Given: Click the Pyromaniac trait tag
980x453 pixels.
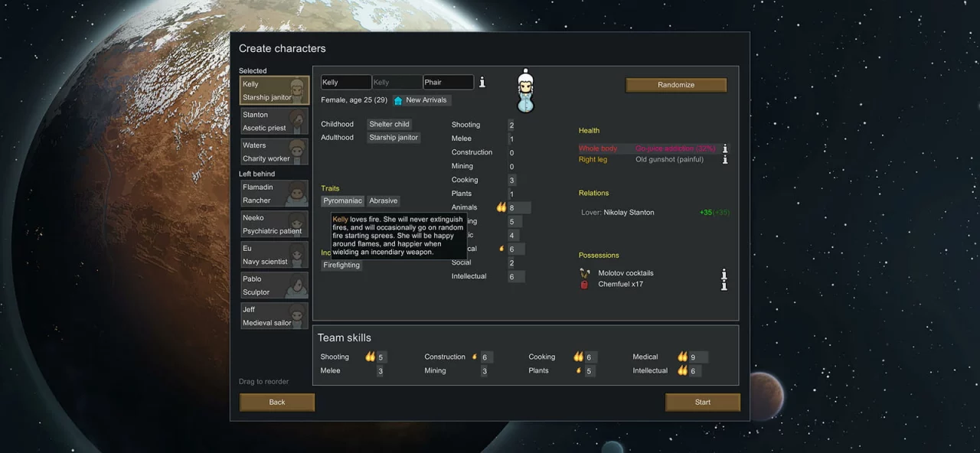Looking at the screenshot, I should coord(342,201).
